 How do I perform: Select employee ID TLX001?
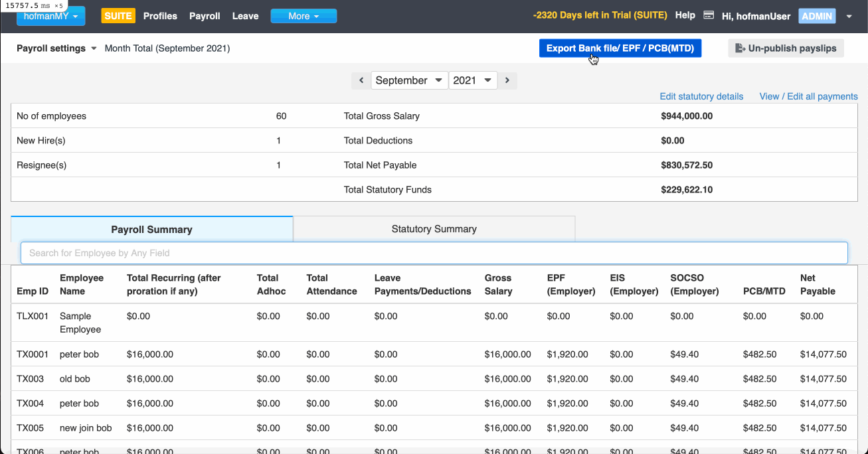pyautogui.click(x=33, y=317)
